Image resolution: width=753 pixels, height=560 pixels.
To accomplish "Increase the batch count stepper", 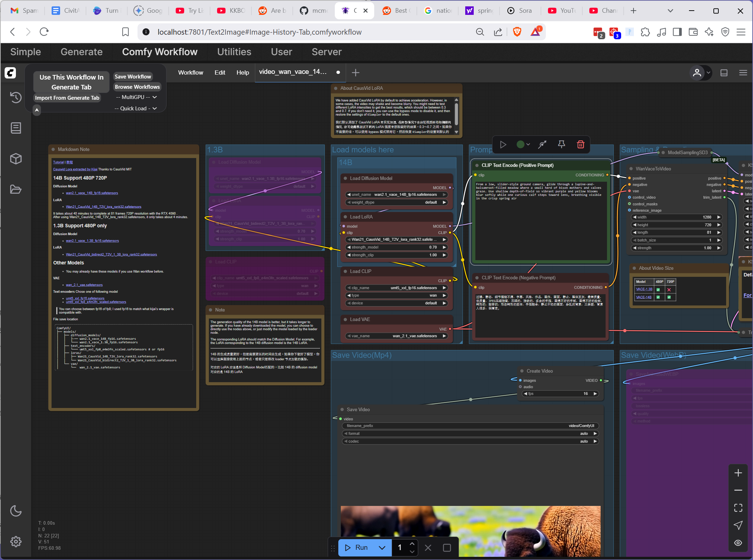I will pos(412,544).
